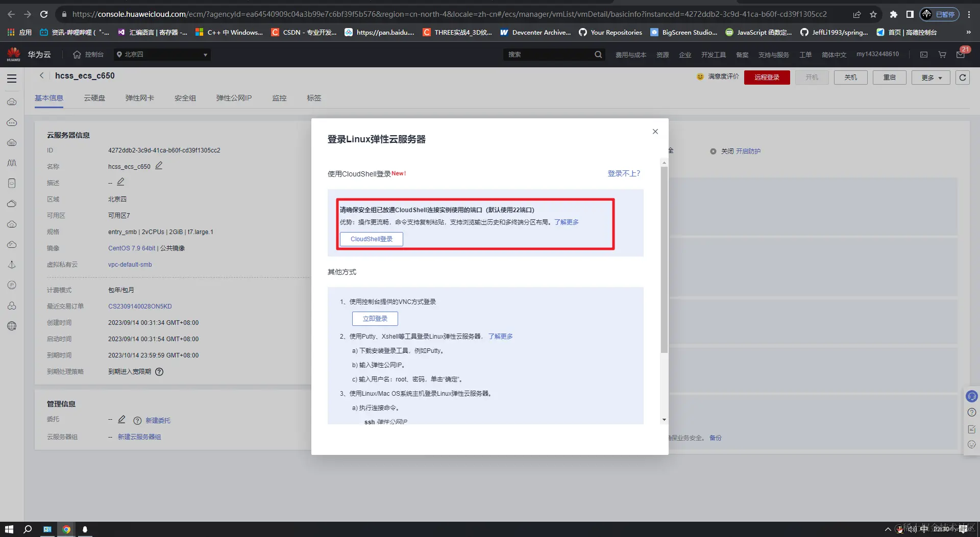Open the message inbox with 21 badge
The width and height of the screenshot is (980, 537).
[961, 55]
